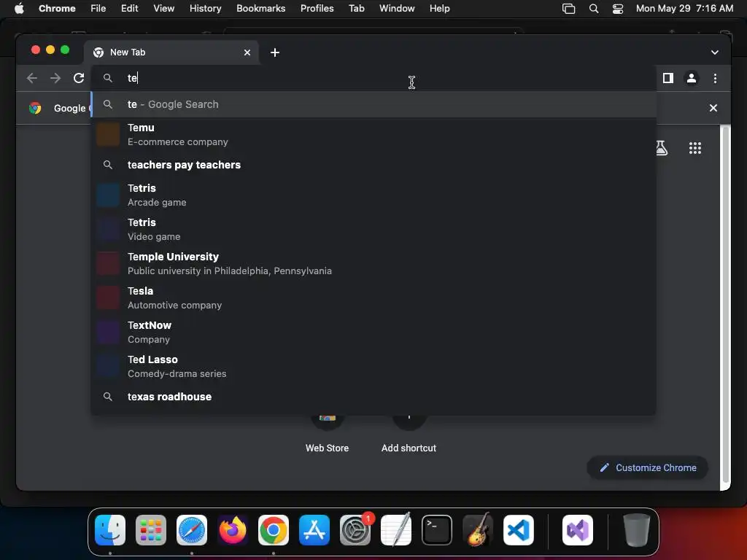The image size is (747, 560).
Task: Open TextEdit from the Dock
Action: tap(396, 530)
